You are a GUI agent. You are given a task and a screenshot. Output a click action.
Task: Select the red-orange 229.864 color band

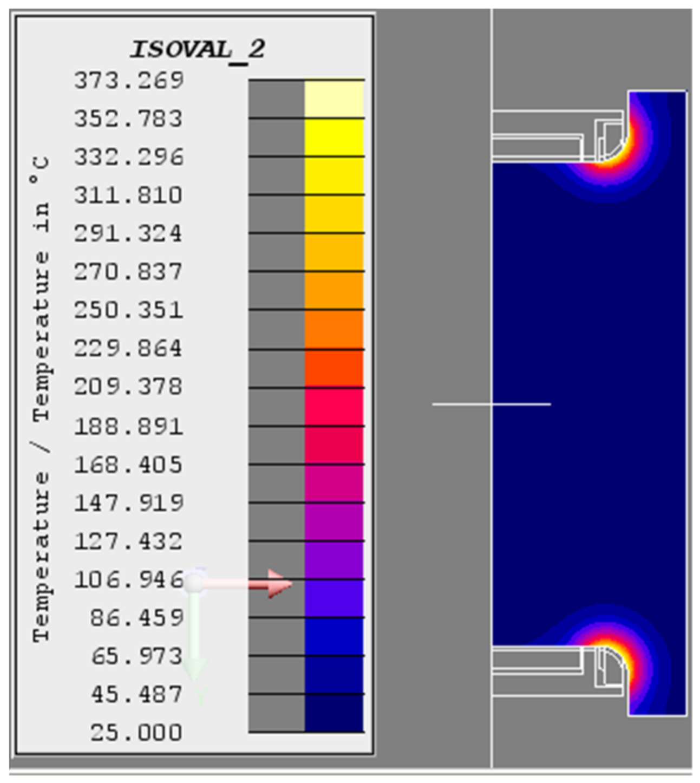click(x=333, y=368)
